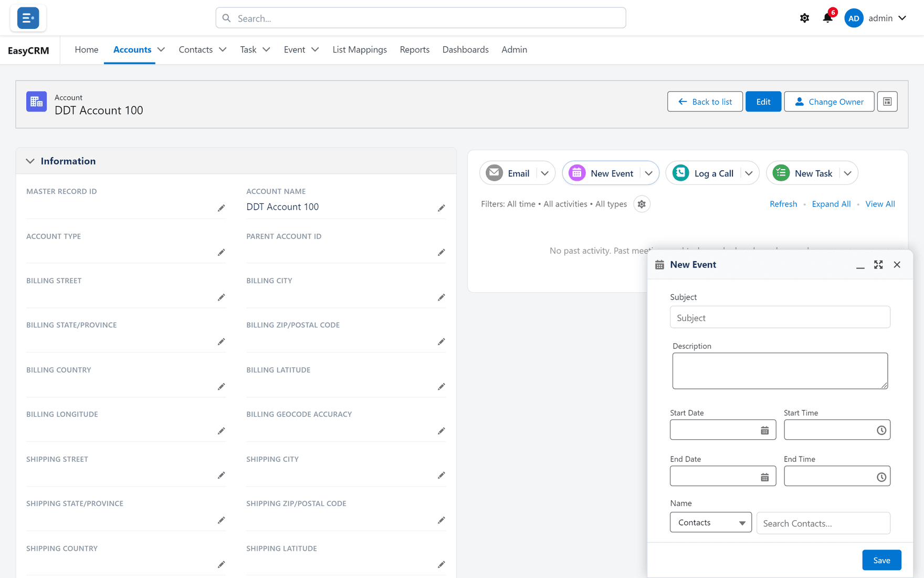Screen dimensions: 924x578
Task: Expand the Accounts nav dropdown arrow
Action: coord(161,49)
